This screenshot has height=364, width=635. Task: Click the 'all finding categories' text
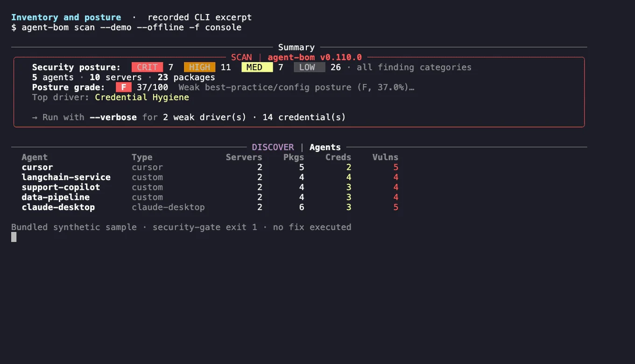414,67
